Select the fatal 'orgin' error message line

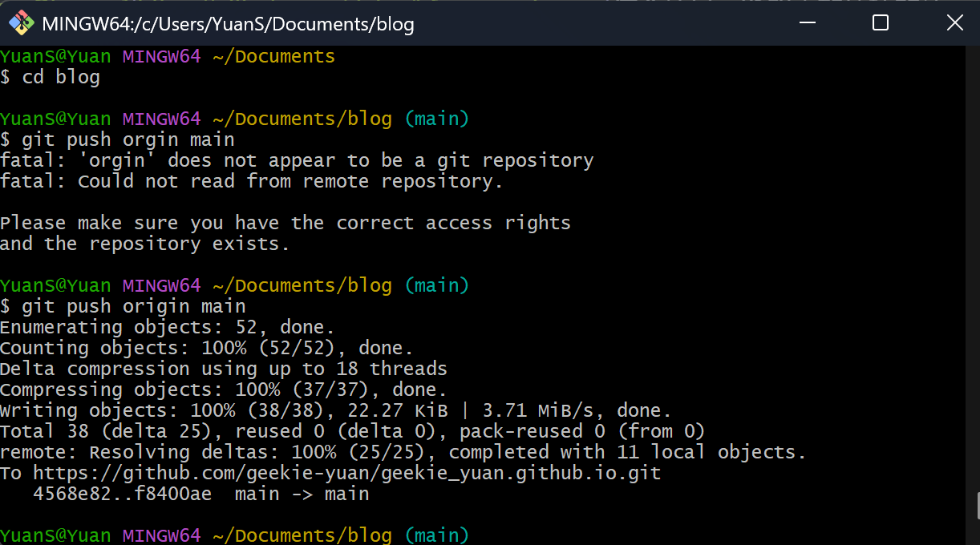coord(297,161)
